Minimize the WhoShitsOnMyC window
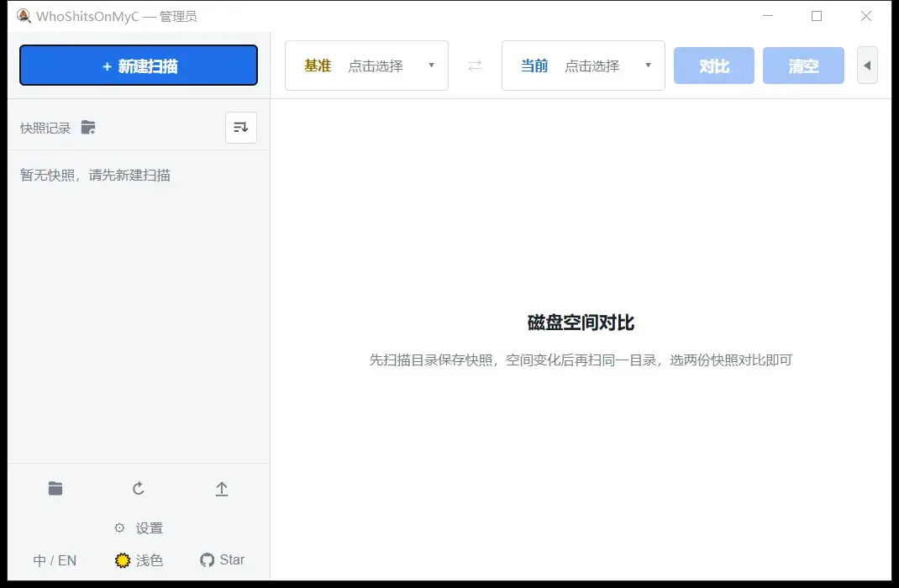Viewport: 899px width, 588px height. pyautogui.click(x=768, y=16)
